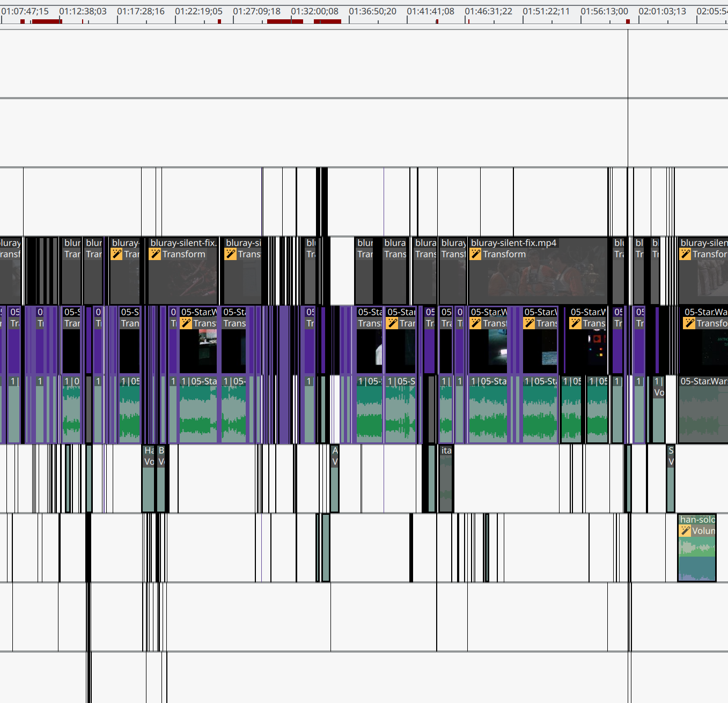Select the rightmost 05-Star.Wars audio clip
The image size is (728, 703).
pyautogui.click(x=703, y=413)
